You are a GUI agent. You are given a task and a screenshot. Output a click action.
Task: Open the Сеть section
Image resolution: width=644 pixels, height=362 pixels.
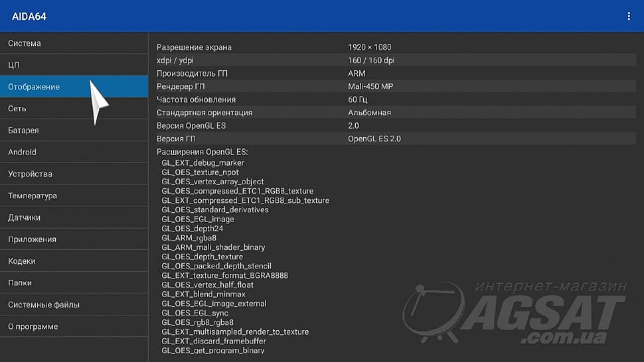(x=74, y=108)
